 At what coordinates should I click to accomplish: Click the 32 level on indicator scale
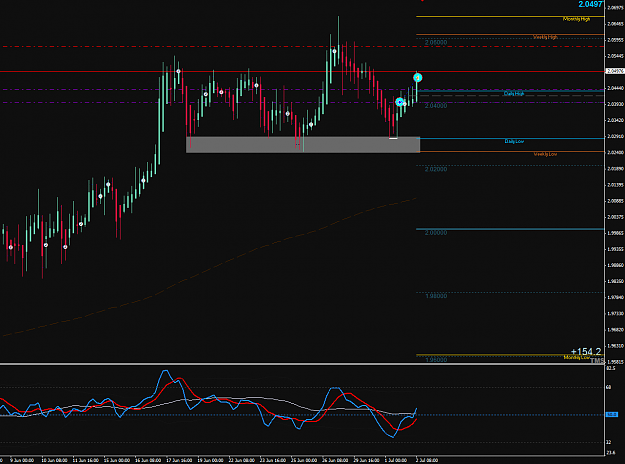click(x=609, y=442)
